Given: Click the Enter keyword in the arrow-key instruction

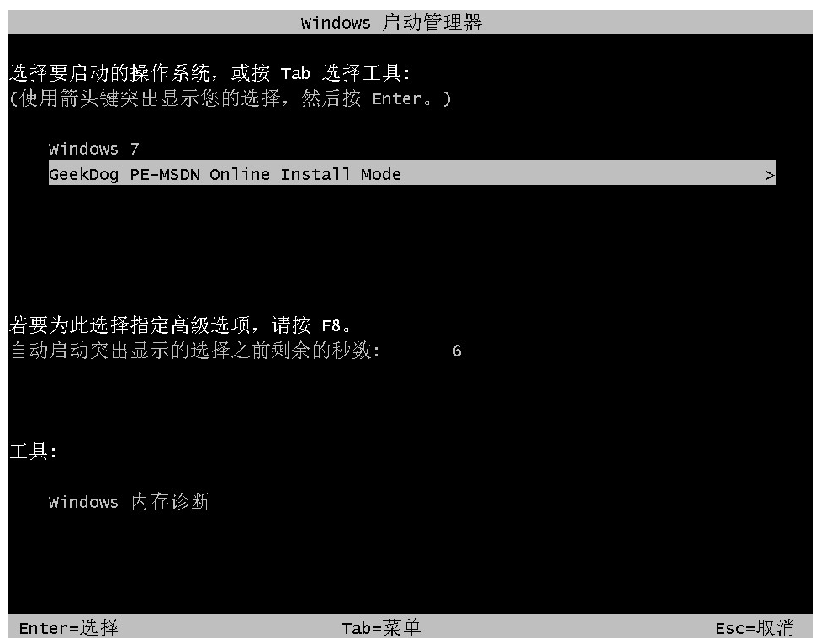Looking at the screenshot, I should pos(397,98).
